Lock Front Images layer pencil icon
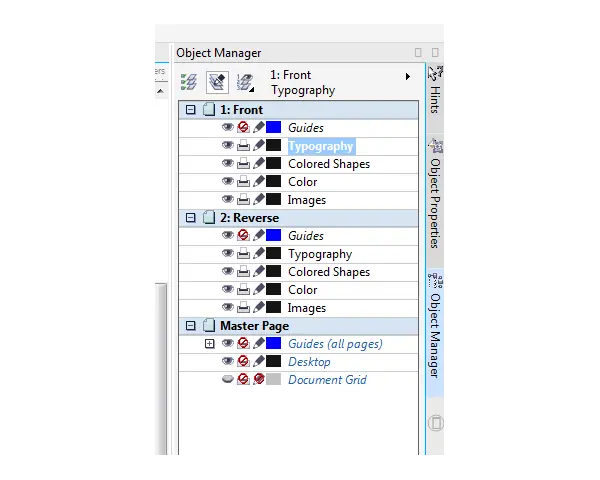This screenshot has width=600, height=480. coord(259,199)
